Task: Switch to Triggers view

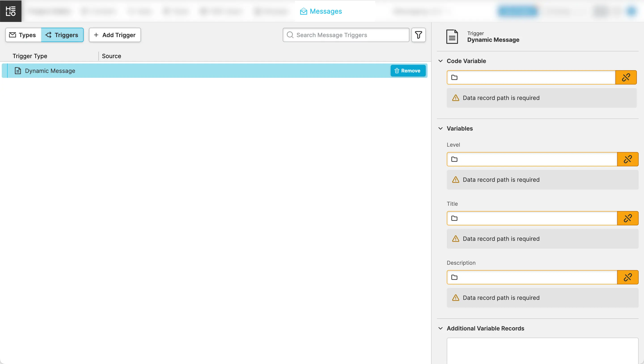Action: [62, 35]
